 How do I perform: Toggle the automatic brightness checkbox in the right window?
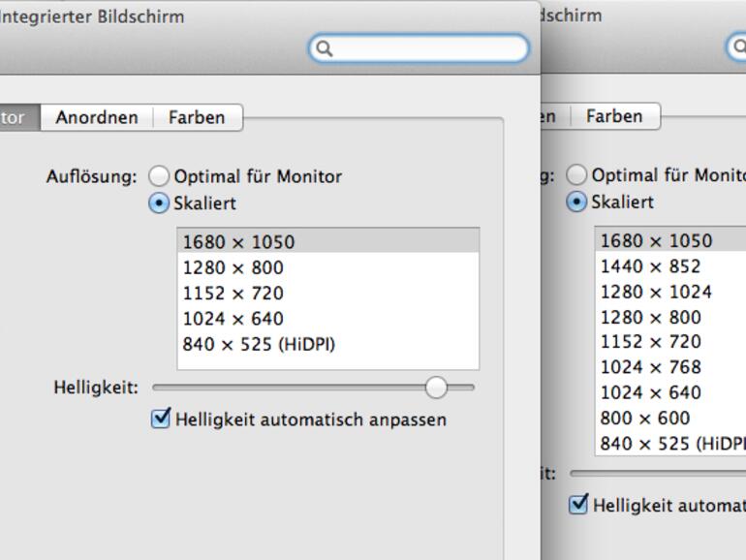click(578, 505)
